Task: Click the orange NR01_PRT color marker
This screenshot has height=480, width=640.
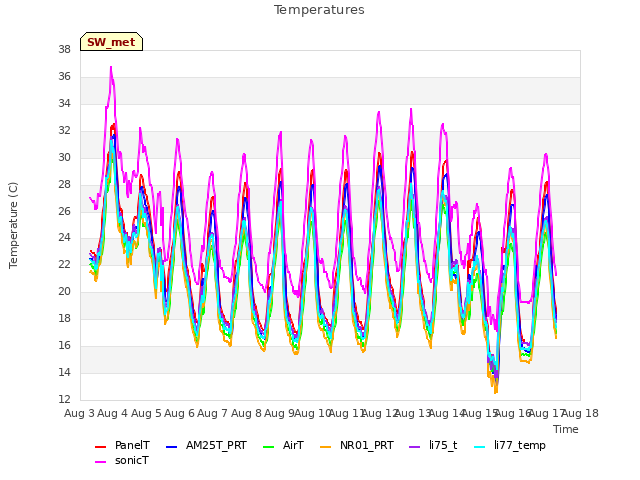Action: tap(325, 447)
